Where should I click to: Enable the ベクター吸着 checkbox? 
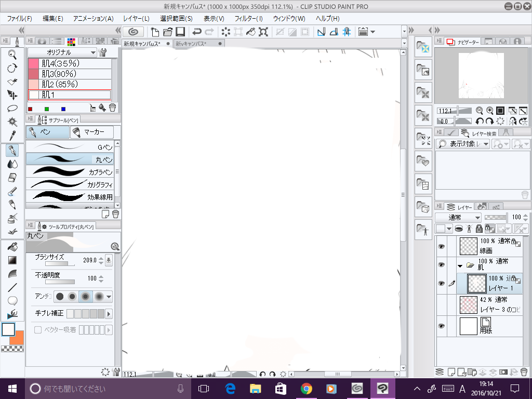38,329
